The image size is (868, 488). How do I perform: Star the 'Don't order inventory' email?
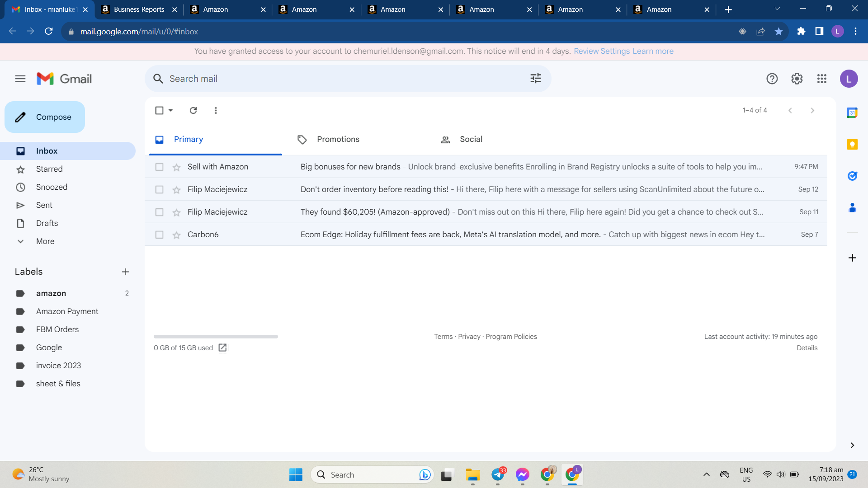(176, 190)
